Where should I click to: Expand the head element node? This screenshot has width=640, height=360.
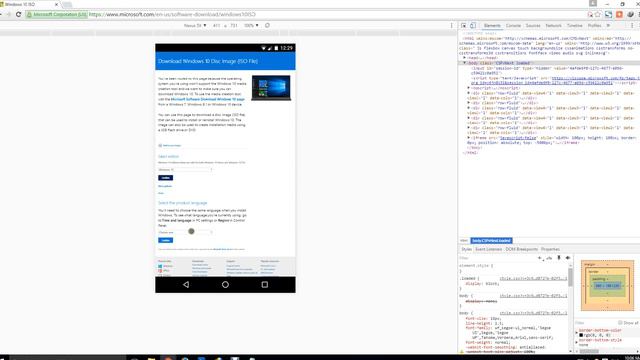[464, 58]
